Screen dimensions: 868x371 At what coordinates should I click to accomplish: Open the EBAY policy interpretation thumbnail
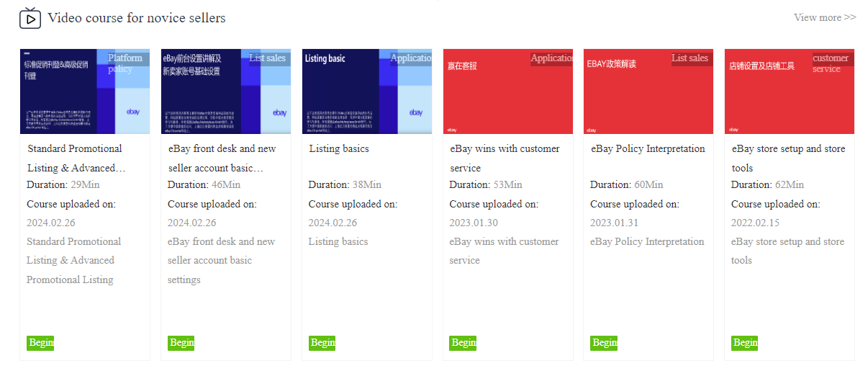click(648, 91)
